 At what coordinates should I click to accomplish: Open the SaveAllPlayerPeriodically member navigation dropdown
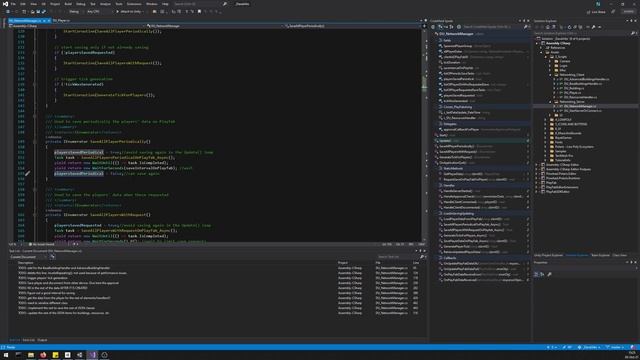tap(352, 26)
